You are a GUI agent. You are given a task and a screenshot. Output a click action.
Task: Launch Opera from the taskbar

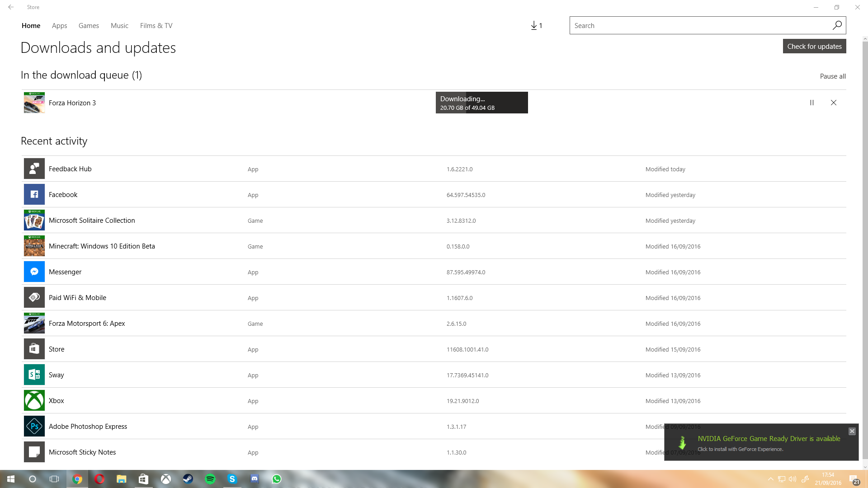[99, 479]
